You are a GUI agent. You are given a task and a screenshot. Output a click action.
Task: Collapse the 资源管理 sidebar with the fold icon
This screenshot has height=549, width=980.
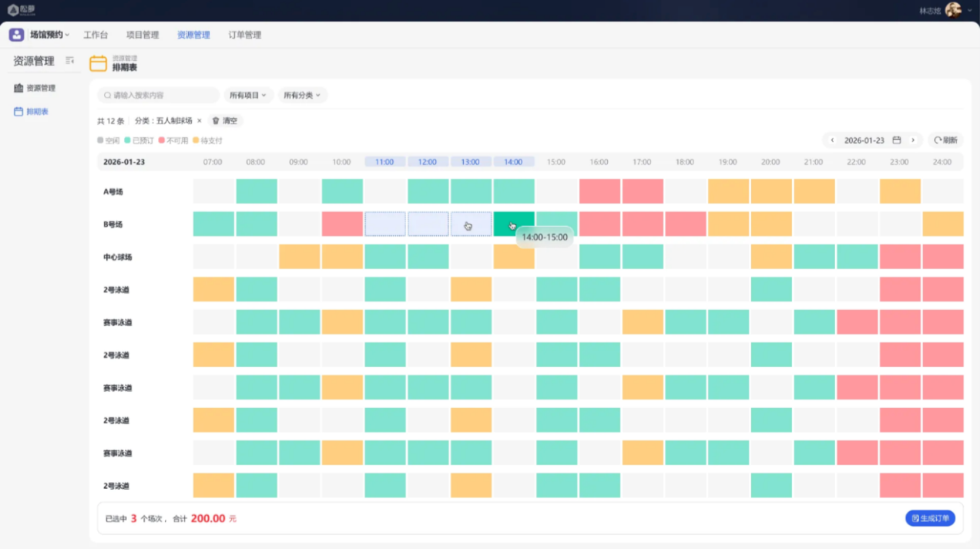(70, 60)
